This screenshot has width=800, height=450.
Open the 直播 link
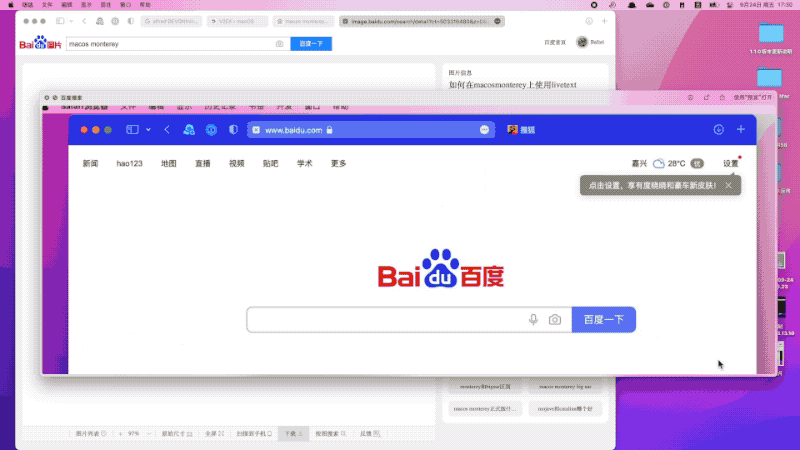click(x=203, y=163)
